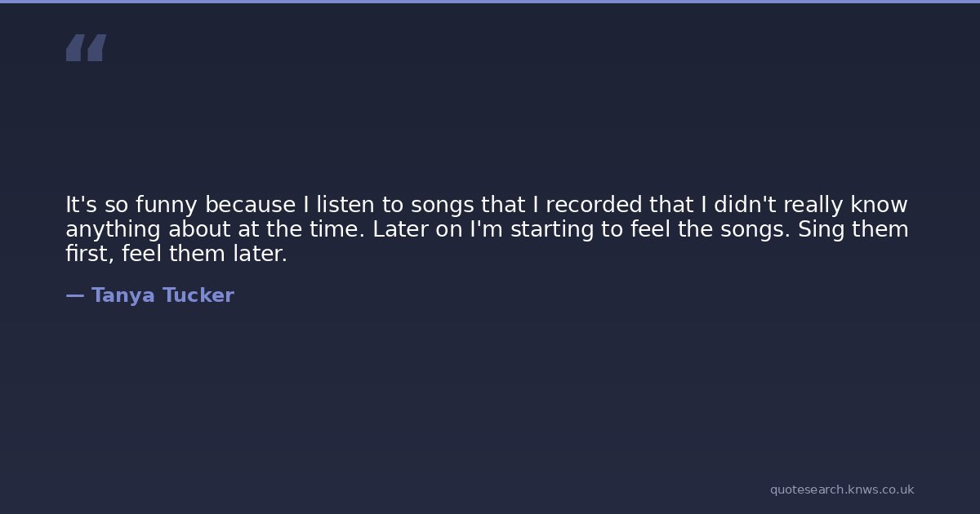Screen dimensions: 980x514
Task: Click the opening word "It's" of the quote
Action: coord(81,205)
